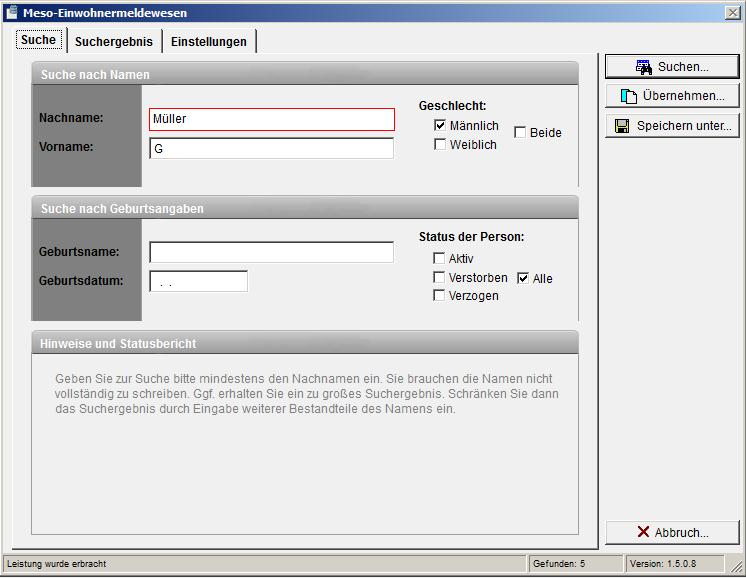Uncheck the Männlich checkbox
This screenshot has height=578, width=746.
(440, 126)
